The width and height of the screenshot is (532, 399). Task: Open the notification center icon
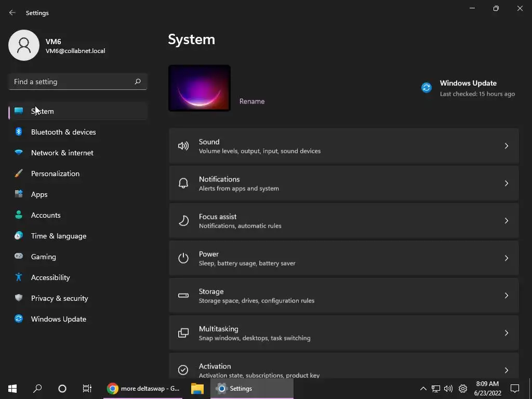click(515, 389)
